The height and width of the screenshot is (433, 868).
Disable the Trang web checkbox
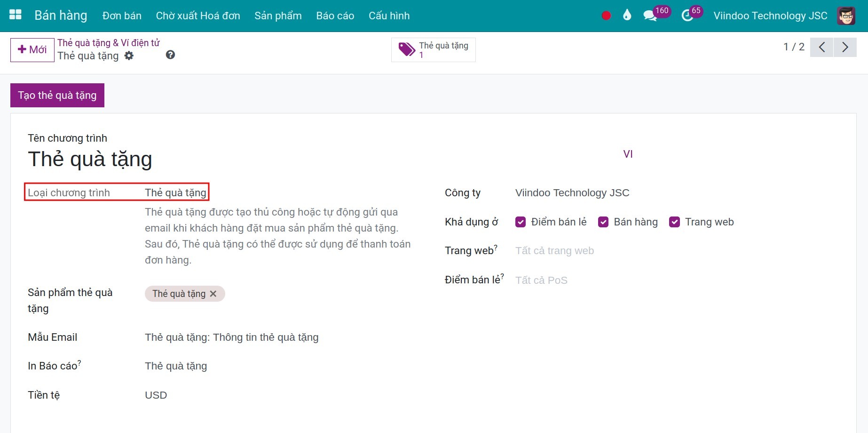pos(674,222)
